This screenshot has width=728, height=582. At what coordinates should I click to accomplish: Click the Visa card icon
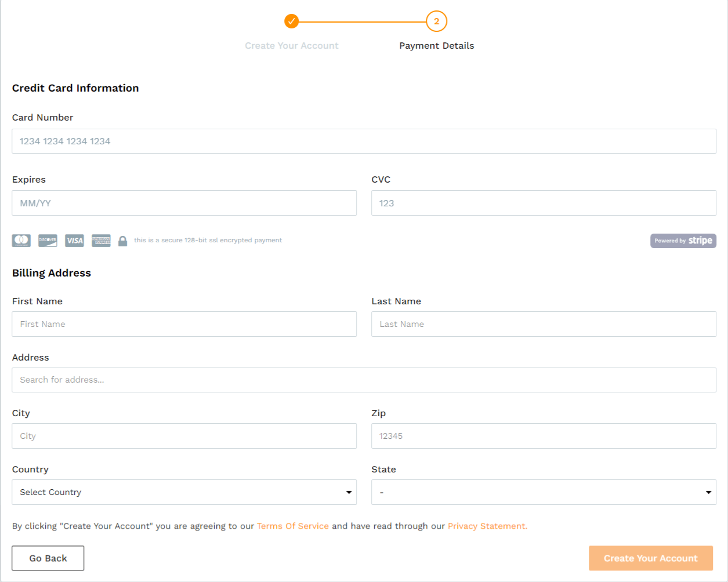(x=74, y=241)
